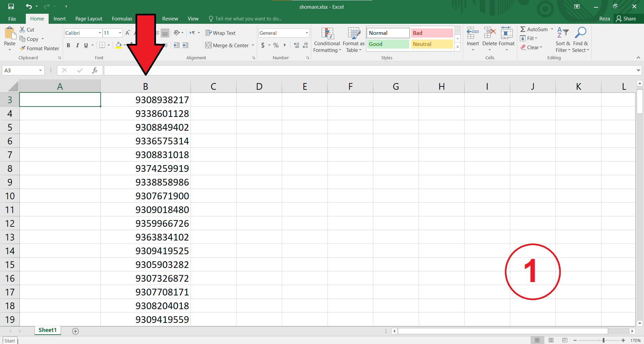The image size is (644, 344).
Task: Toggle Bold formatting
Action: [x=68, y=45]
